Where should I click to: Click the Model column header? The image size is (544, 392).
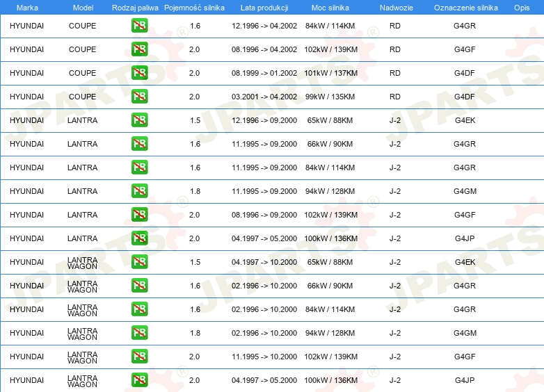click(83, 8)
